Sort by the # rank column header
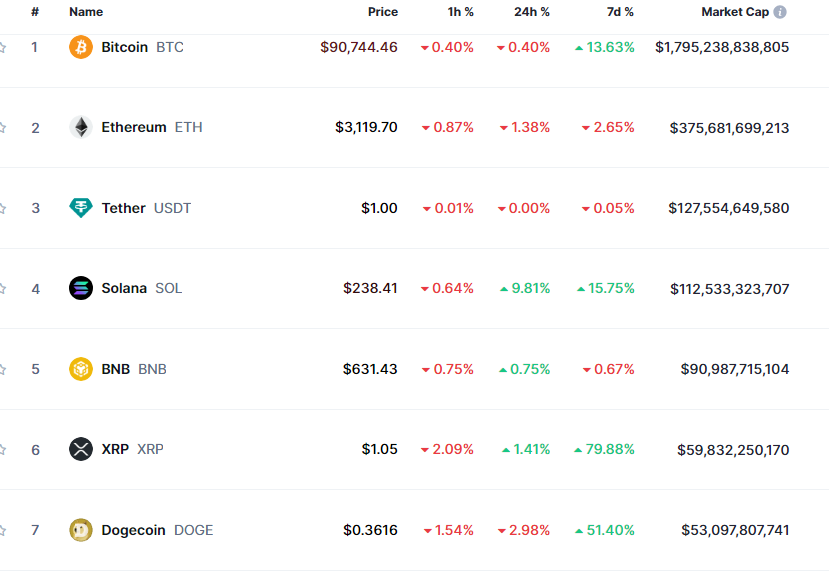This screenshot has height=574, width=829. click(35, 12)
